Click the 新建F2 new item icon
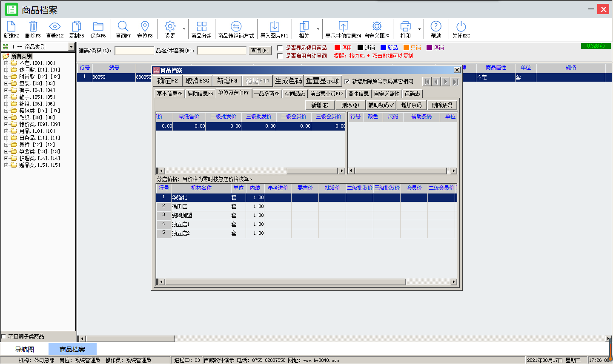Viewport: 613px width, 364px height. point(11,27)
